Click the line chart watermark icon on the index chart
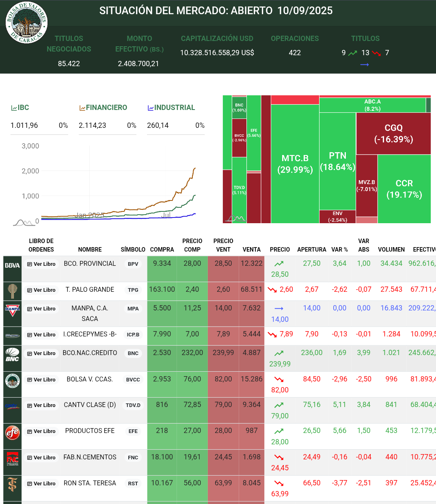 point(24,222)
